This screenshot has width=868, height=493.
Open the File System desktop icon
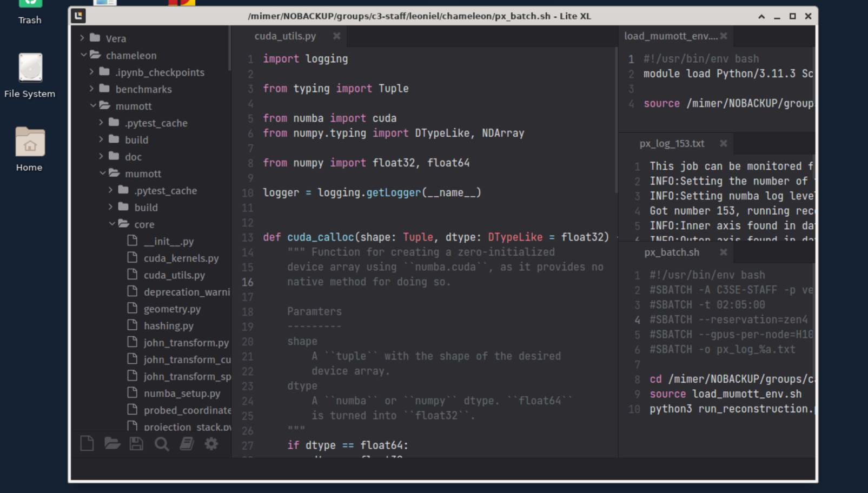(30, 76)
